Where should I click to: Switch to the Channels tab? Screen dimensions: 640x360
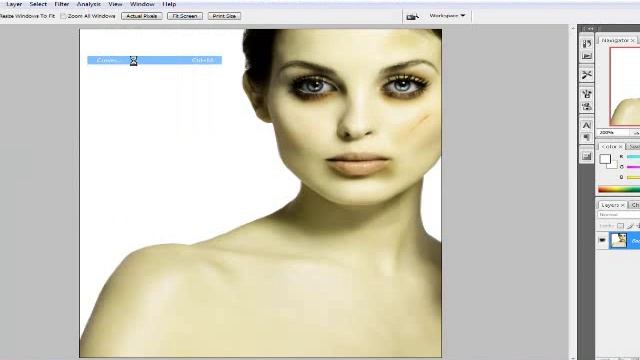tap(635, 205)
